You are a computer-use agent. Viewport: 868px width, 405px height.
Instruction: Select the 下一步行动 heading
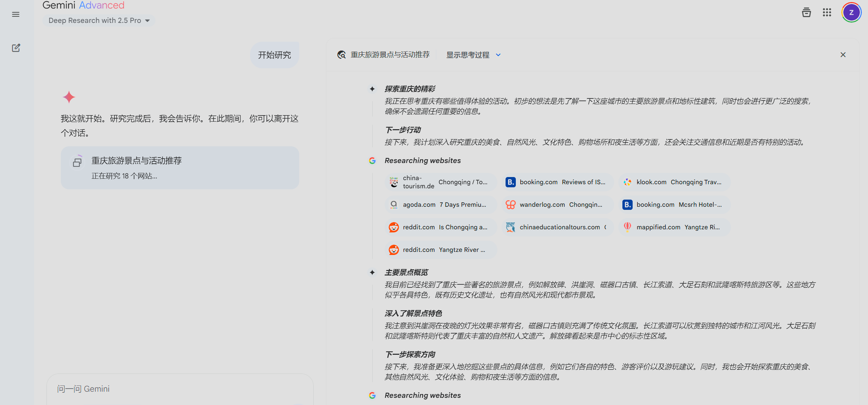403,130
